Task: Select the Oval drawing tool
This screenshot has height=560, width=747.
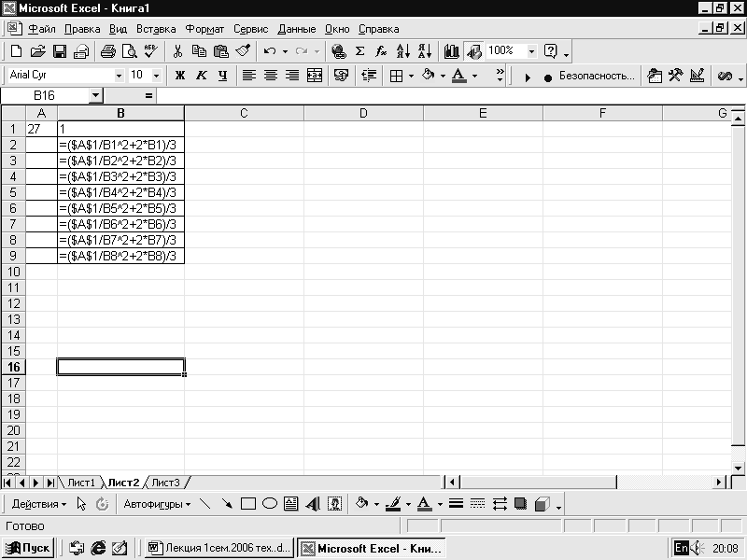Action: click(270, 504)
